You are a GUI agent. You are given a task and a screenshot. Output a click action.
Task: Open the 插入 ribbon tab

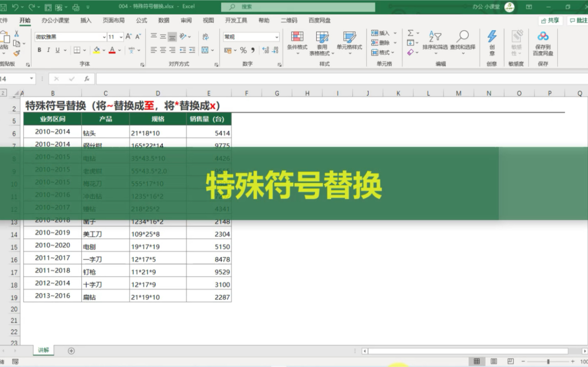[86, 21]
